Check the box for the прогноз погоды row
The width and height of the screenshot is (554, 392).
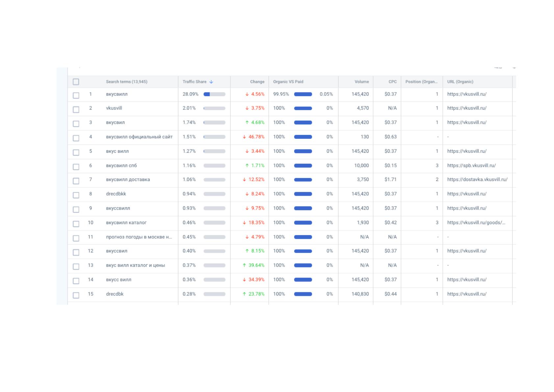tap(76, 238)
